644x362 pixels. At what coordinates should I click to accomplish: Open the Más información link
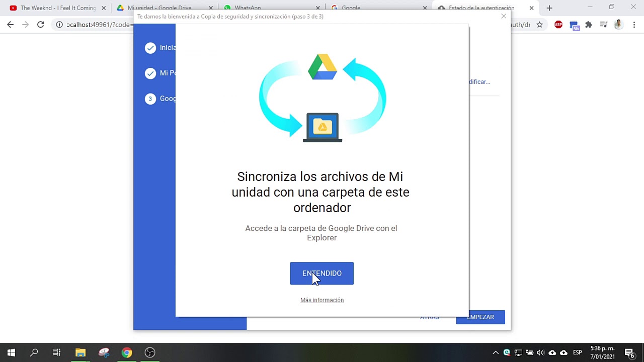pyautogui.click(x=322, y=300)
